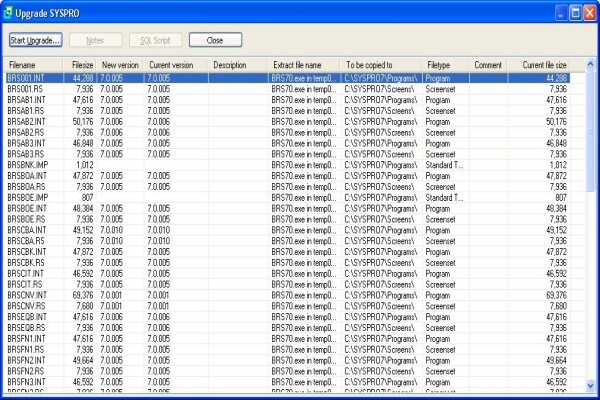Click current version 7.0.001 of BRSCNV.RS

(x=158, y=306)
